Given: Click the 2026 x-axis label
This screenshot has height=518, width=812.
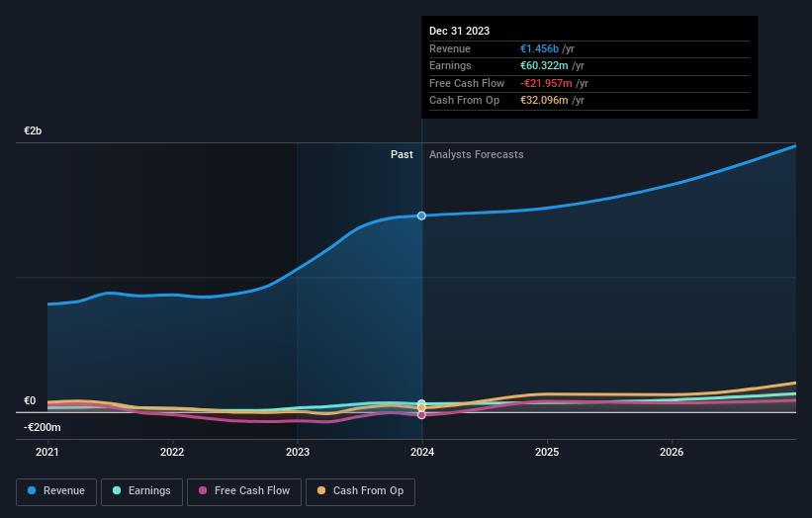Looking at the screenshot, I should [672, 453].
